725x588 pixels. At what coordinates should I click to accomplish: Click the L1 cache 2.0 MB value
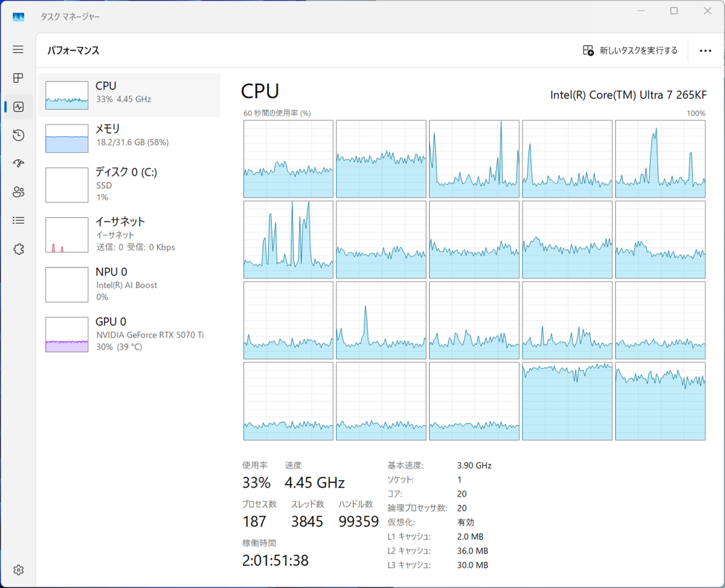click(x=471, y=537)
